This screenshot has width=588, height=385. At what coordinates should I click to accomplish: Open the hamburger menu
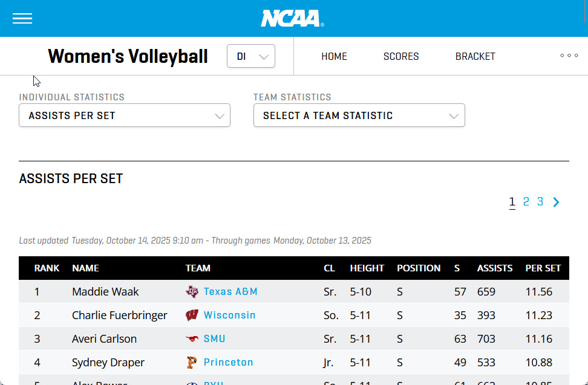click(x=22, y=19)
